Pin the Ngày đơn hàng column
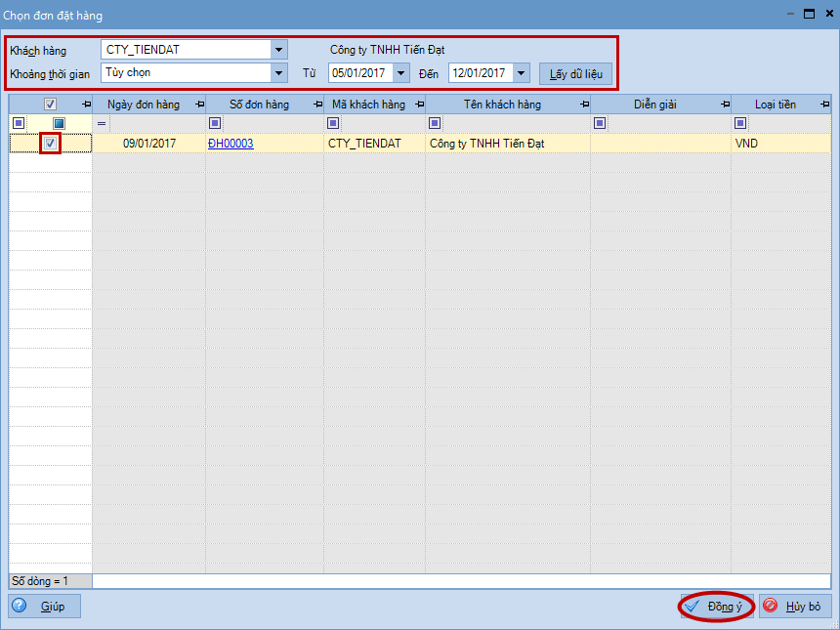Screen dimensions: 840x630 [x=199, y=105]
